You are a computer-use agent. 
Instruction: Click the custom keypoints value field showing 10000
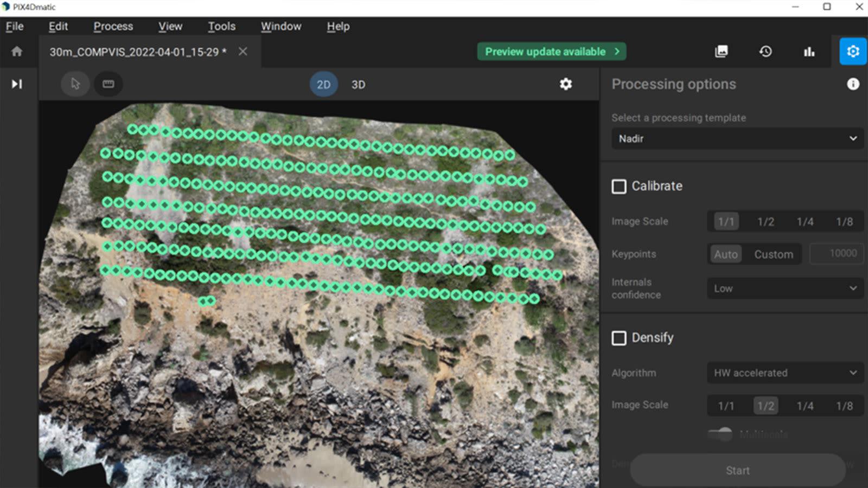click(x=837, y=253)
